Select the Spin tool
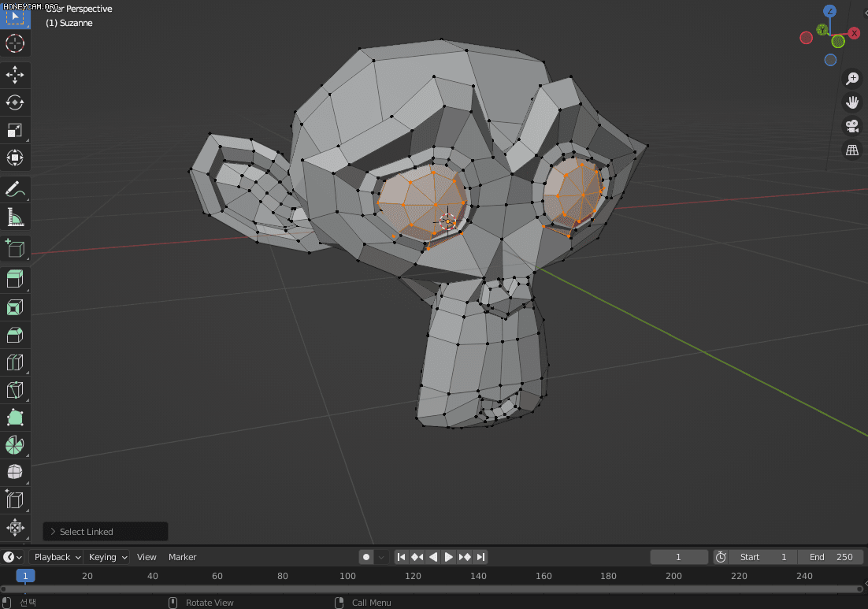This screenshot has width=868, height=609. [x=15, y=445]
